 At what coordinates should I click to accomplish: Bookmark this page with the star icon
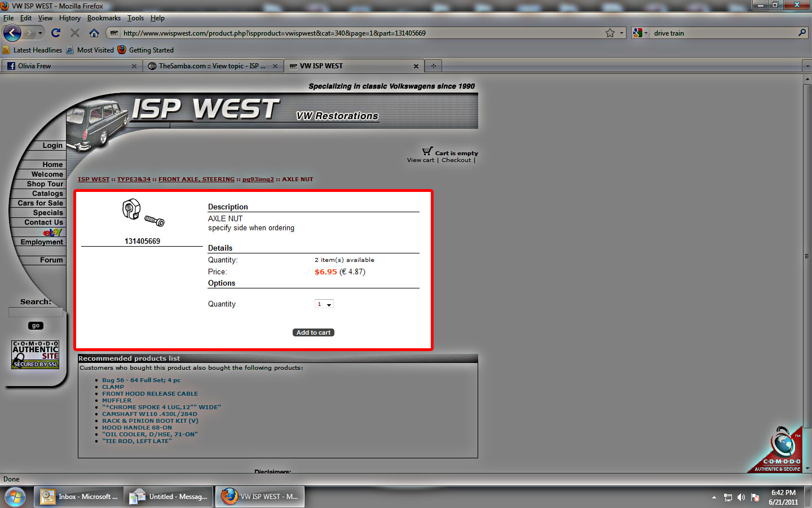[610, 33]
